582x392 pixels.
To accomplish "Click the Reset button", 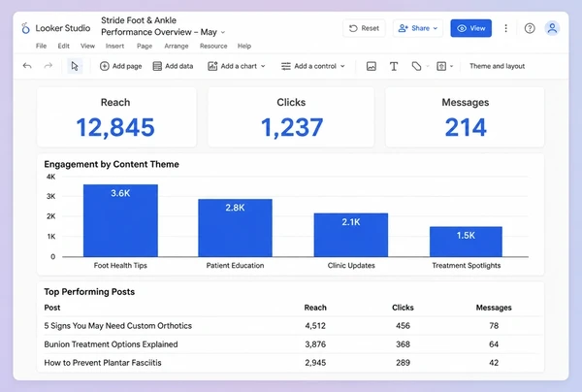I will (x=364, y=28).
